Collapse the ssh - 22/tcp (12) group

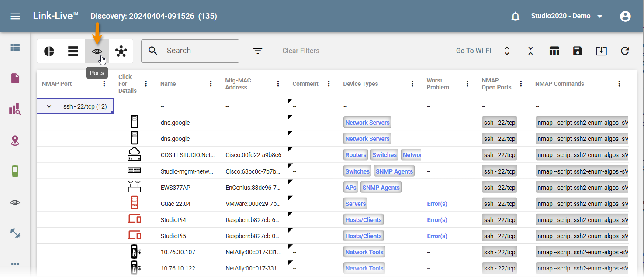click(x=49, y=106)
